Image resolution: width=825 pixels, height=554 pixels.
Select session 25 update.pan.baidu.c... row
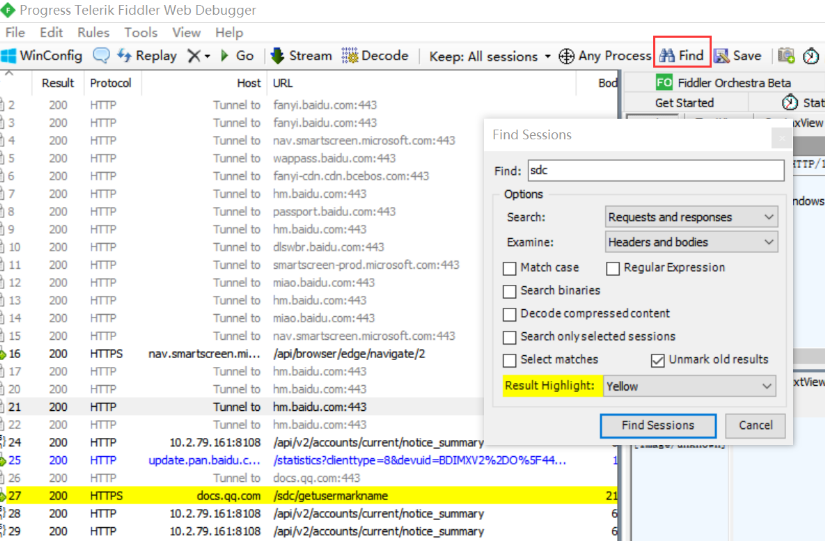click(309, 460)
